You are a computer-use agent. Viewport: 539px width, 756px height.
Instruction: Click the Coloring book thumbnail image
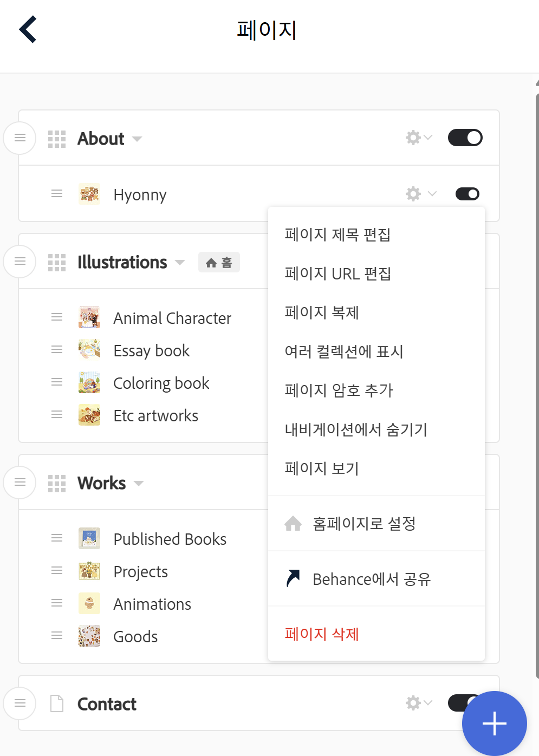pyautogui.click(x=89, y=382)
